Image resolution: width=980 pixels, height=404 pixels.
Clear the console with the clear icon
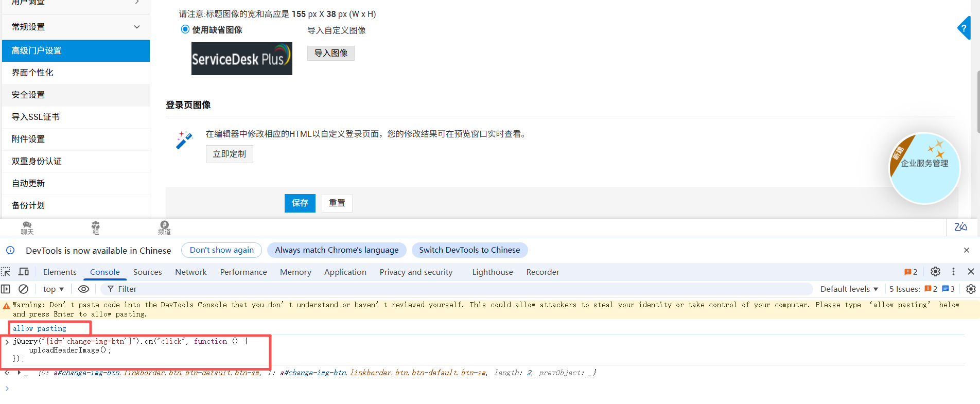click(23, 289)
